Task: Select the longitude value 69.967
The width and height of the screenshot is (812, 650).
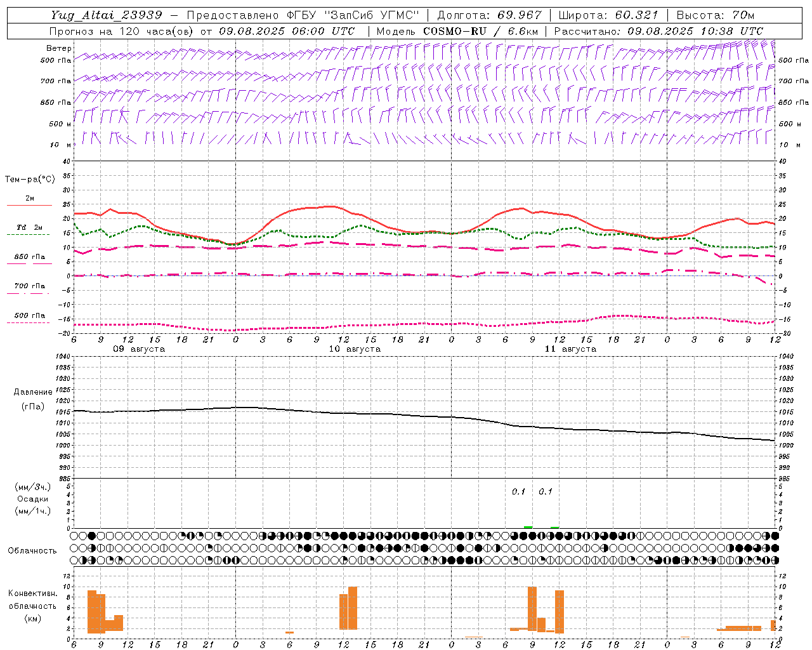Action: coord(520,15)
